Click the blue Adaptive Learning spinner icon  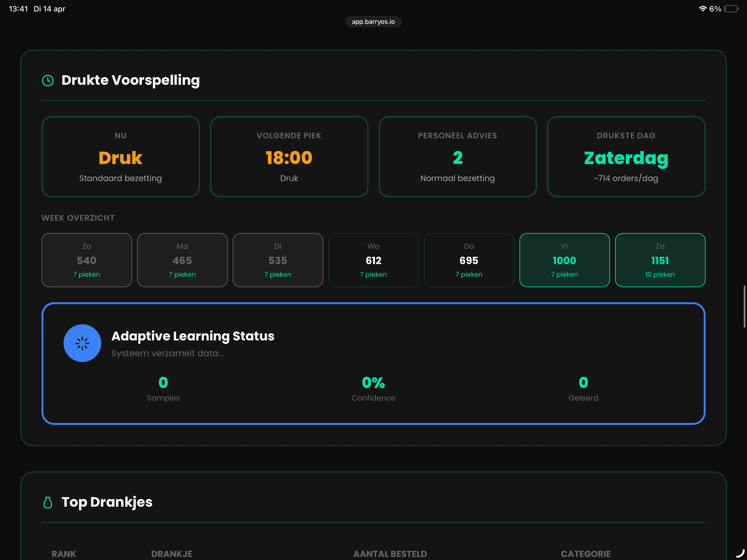tap(82, 343)
